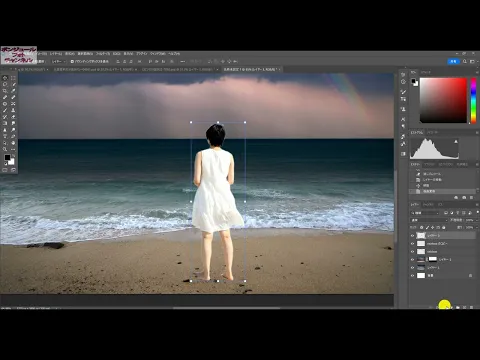Click the canvas vertical scrollbar
The height and width of the screenshot is (360, 480).
pyautogui.click(x=396, y=207)
